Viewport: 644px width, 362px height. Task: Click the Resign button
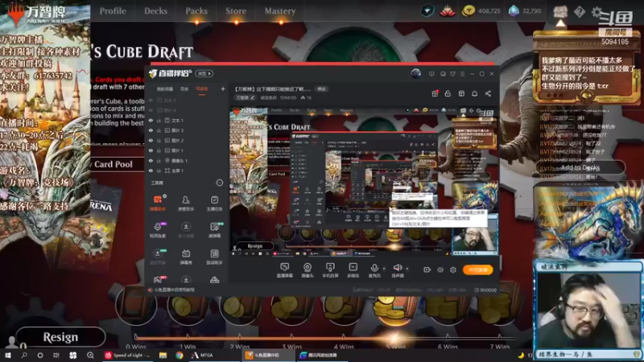pyautogui.click(x=60, y=337)
